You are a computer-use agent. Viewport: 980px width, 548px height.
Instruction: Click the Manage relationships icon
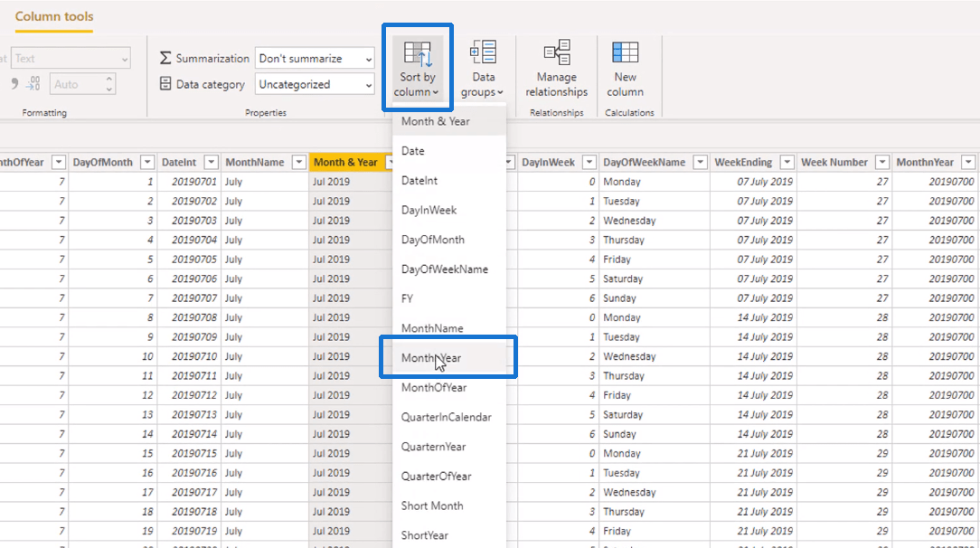(556, 53)
